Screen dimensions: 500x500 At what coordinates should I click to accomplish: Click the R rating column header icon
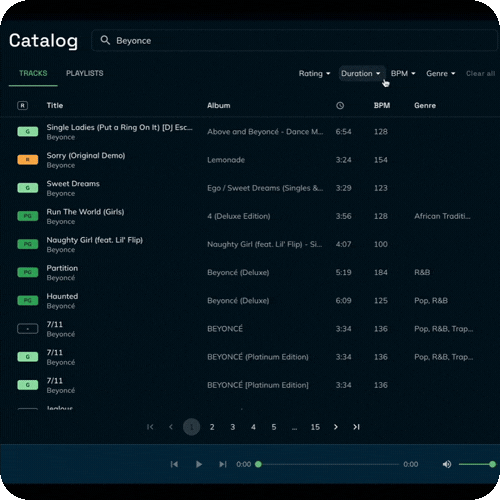click(x=22, y=106)
